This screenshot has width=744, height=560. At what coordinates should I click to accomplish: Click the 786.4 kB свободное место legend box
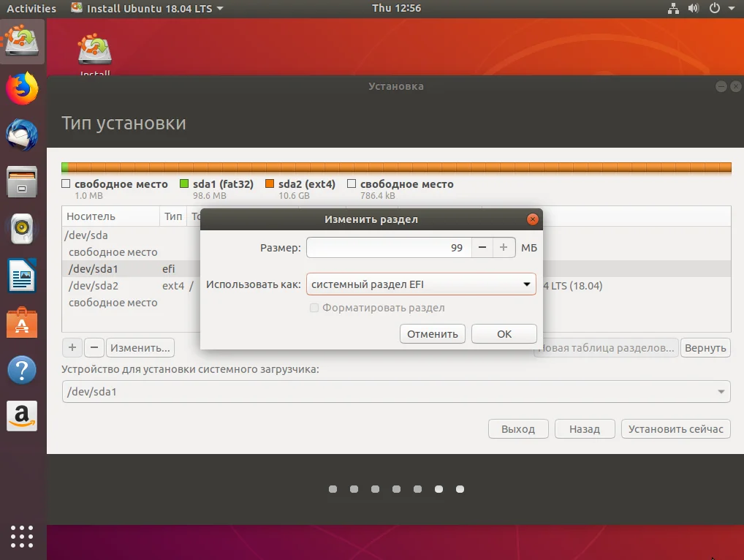pos(352,183)
